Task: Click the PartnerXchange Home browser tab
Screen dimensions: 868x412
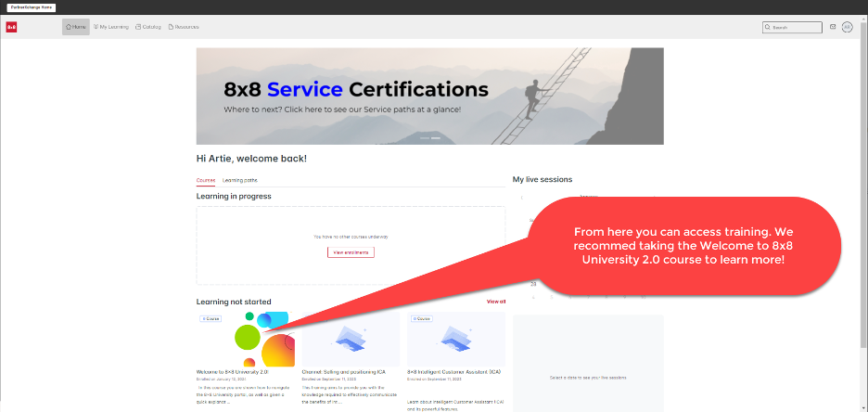Action: (x=31, y=7)
